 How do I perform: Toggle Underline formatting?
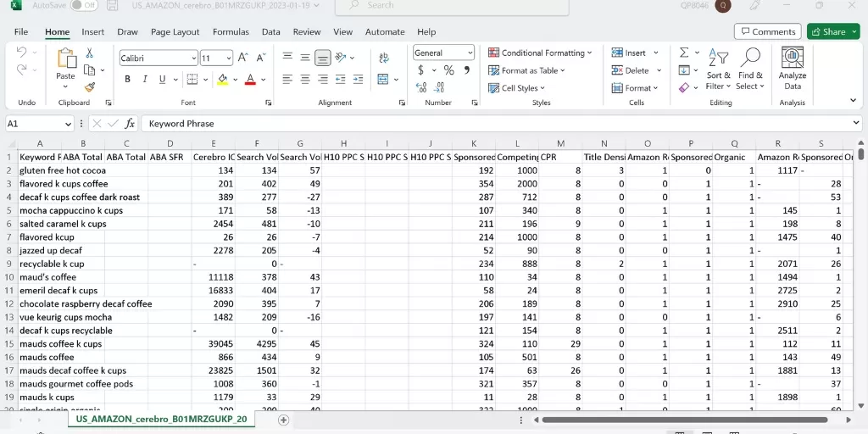coord(162,79)
